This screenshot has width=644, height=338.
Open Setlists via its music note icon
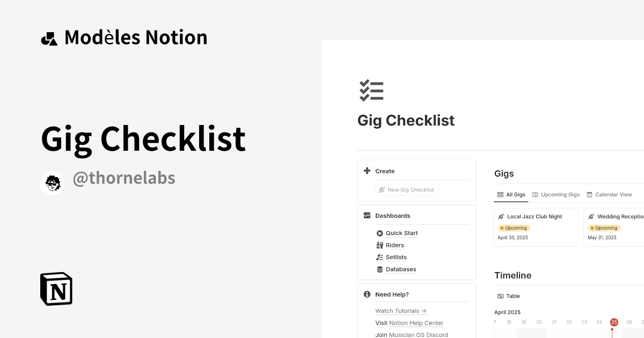click(x=379, y=257)
